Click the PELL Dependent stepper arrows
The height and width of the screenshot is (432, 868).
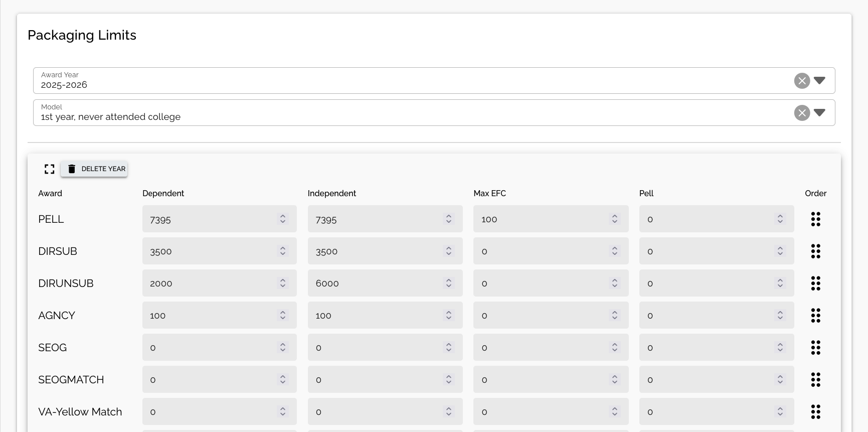click(x=283, y=219)
